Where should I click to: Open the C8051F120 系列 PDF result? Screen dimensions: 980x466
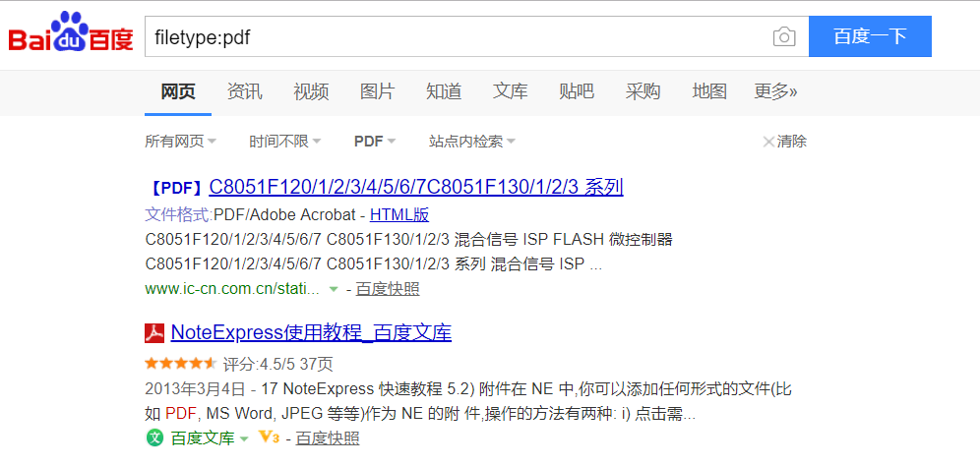pyautogui.click(x=416, y=187)
